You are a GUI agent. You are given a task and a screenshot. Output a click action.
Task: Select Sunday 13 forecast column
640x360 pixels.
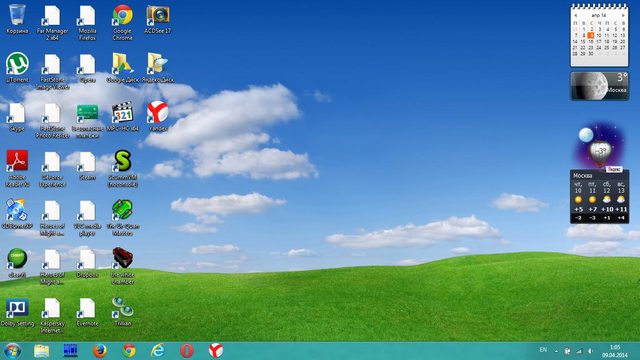point(621,202)
